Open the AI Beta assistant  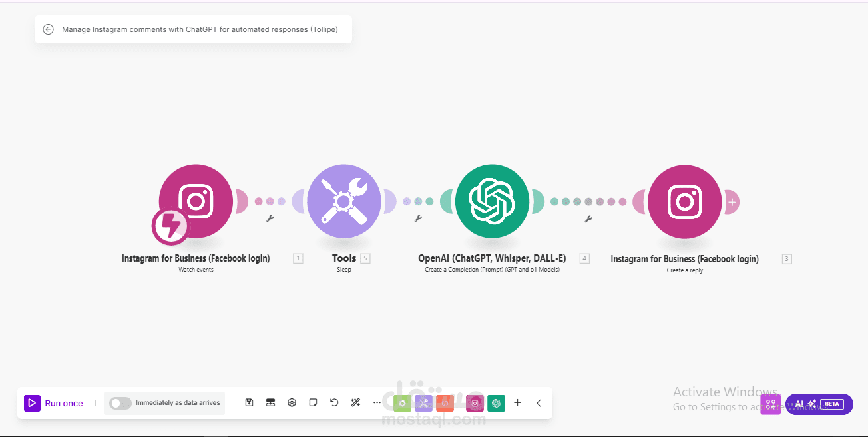coord(819,404)
